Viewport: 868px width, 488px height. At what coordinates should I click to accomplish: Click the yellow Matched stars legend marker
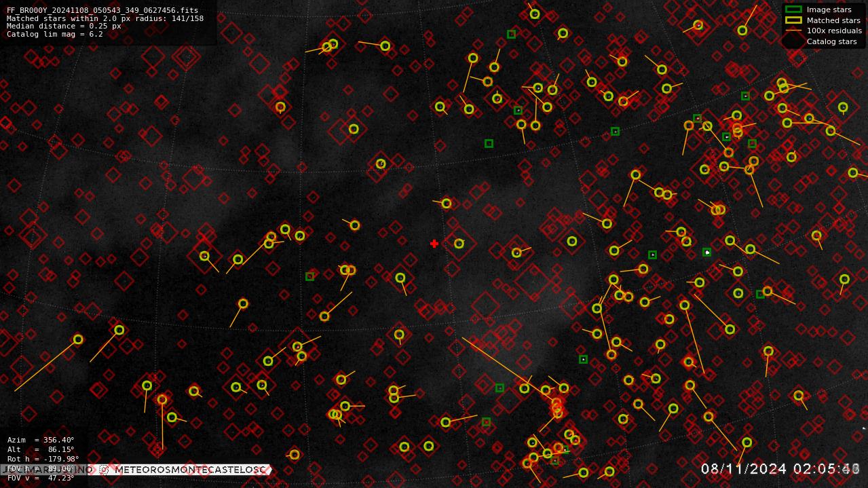click(793, 20)
